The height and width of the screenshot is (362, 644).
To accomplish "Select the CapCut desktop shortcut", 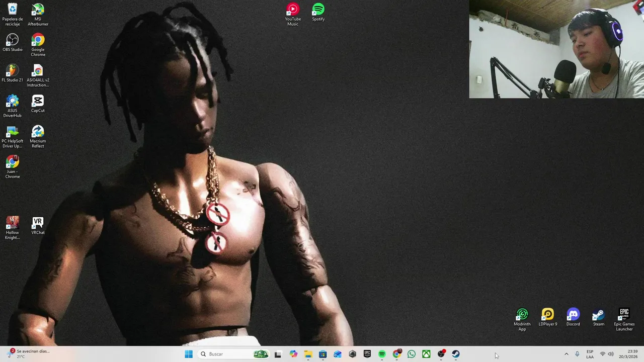I will click(38, 104).
